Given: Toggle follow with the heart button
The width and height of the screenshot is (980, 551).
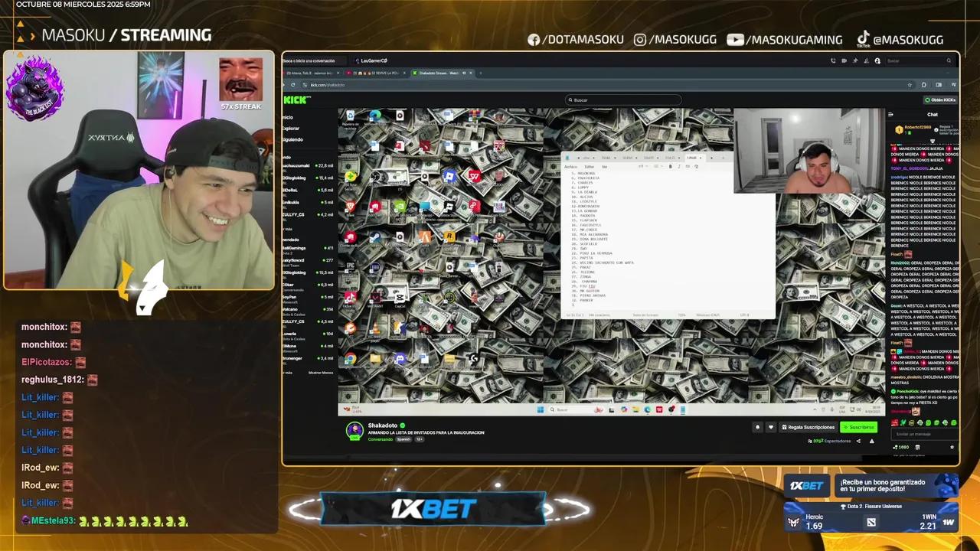Looking at the screenshot, I should 771,427.
